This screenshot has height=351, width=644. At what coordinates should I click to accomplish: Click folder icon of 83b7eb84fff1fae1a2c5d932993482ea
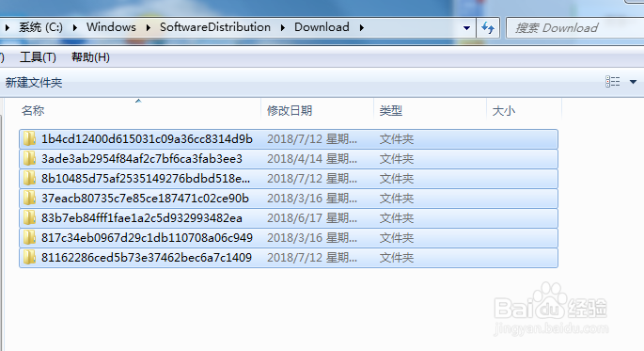click(x=29, y=217)
